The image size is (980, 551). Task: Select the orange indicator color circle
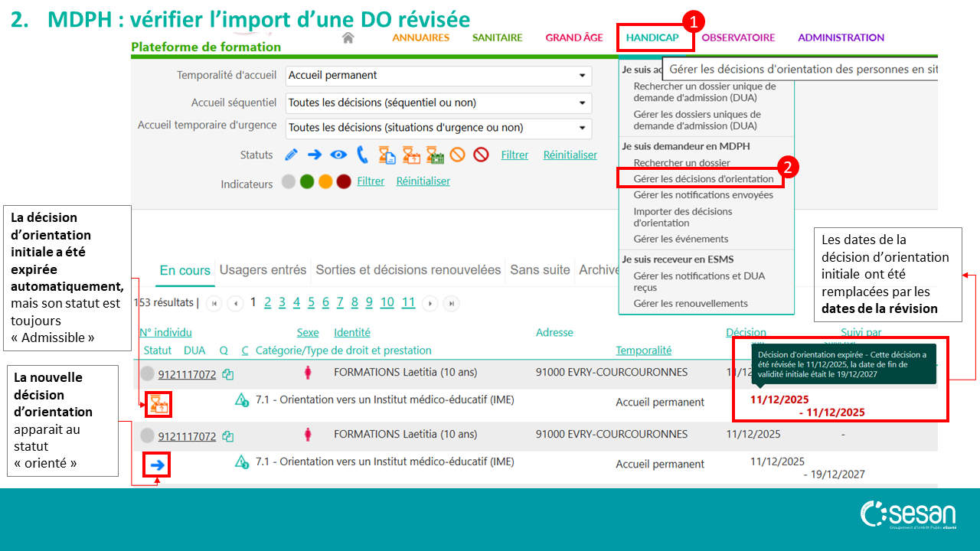325,182
